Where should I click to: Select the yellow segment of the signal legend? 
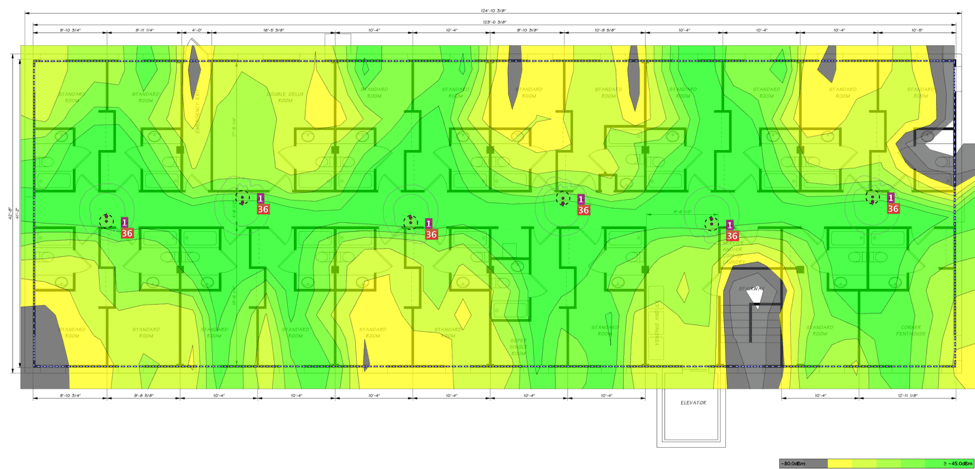click(850, 464)
